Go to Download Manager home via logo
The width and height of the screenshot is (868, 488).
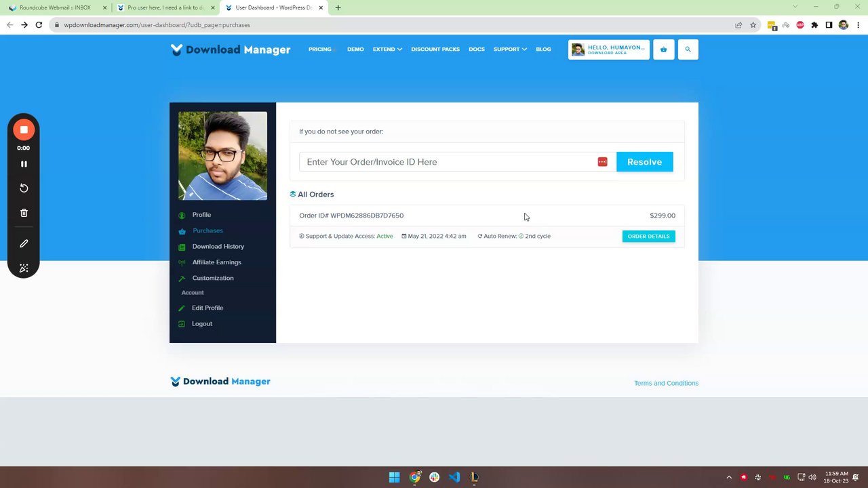pyautogui.click(x=231, y=49)
